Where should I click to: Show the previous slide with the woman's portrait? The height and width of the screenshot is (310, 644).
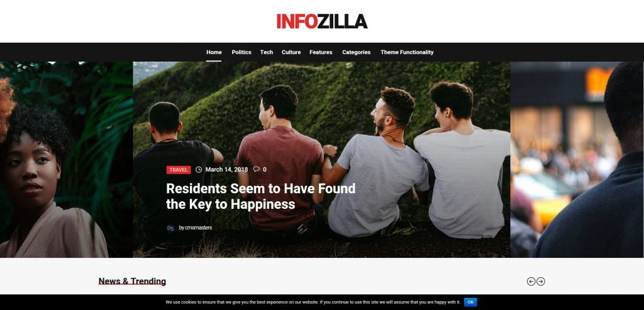(x=66, y=160)
